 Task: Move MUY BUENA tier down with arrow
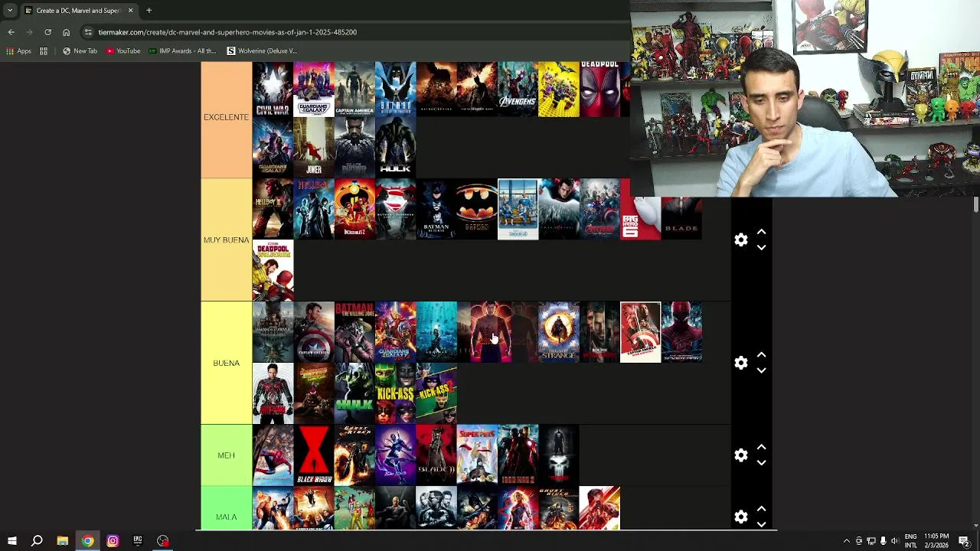pyautogui.click(x=761, y=248)
